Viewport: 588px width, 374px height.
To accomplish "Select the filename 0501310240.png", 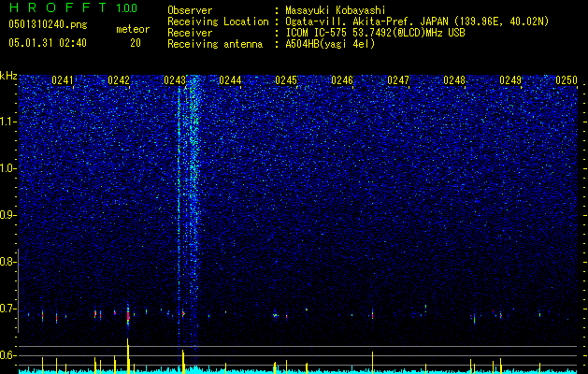I will 48,24.
